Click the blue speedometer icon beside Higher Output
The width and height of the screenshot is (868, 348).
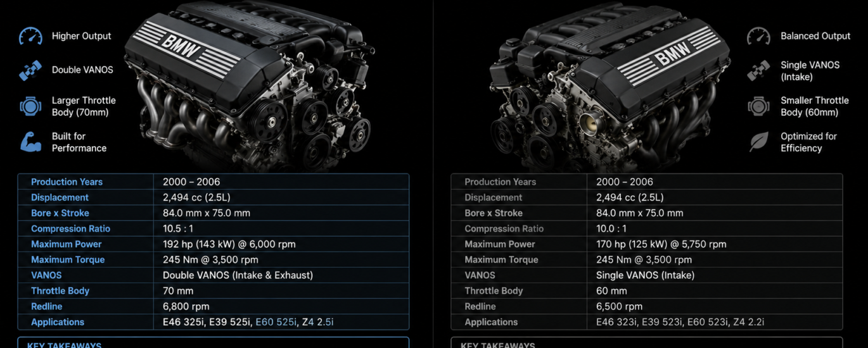[30, 36]
